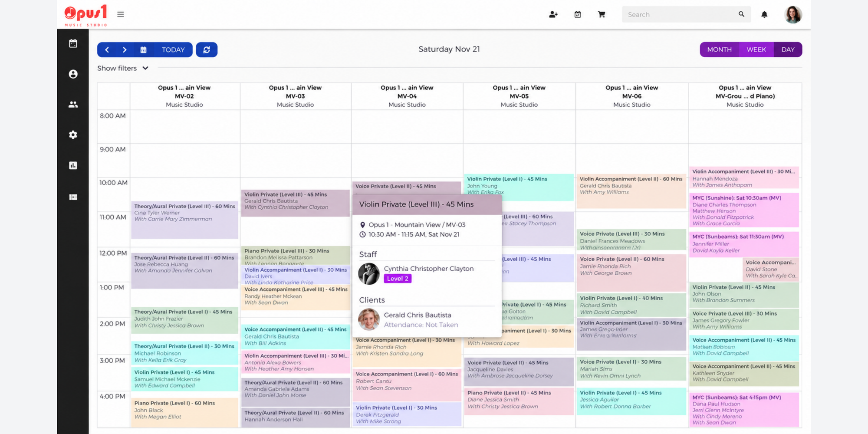Open the shopping cart

[602, 14]
